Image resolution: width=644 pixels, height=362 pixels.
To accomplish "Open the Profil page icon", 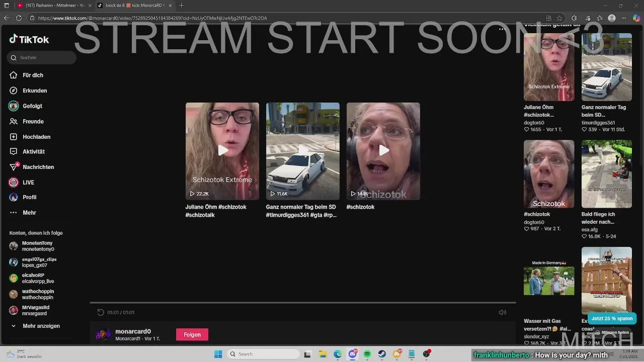I will 14,197.
